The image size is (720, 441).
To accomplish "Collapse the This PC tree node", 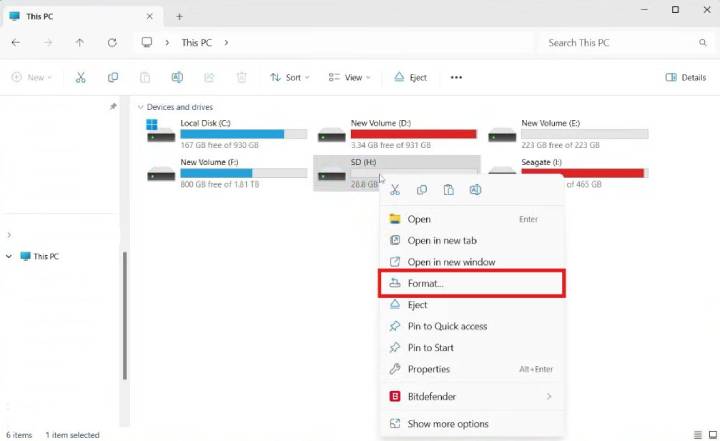I will pos(9,256).
